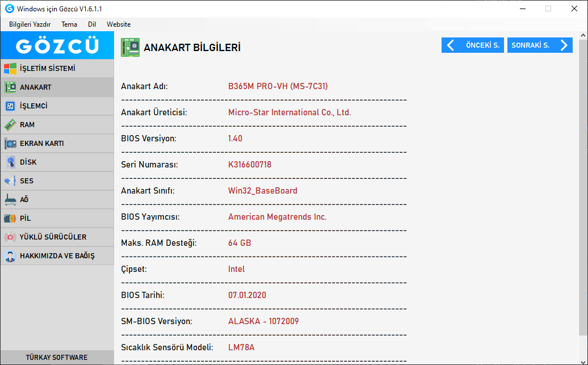This screenshot has height=365, width=588.
Task: Click manufacturer value Micro-Star International Co., Ltd.
Action: click(289, 112)
